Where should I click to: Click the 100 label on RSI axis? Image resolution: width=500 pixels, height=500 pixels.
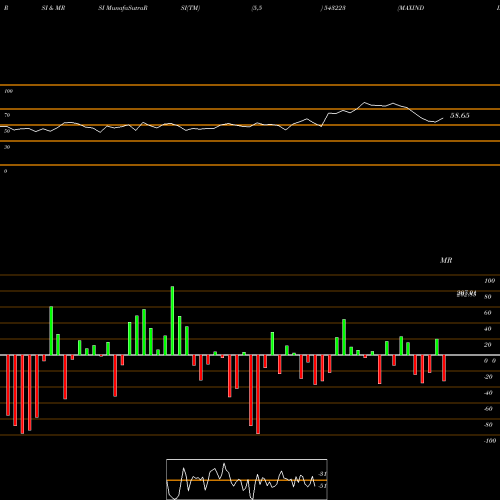tap(9, 91)
